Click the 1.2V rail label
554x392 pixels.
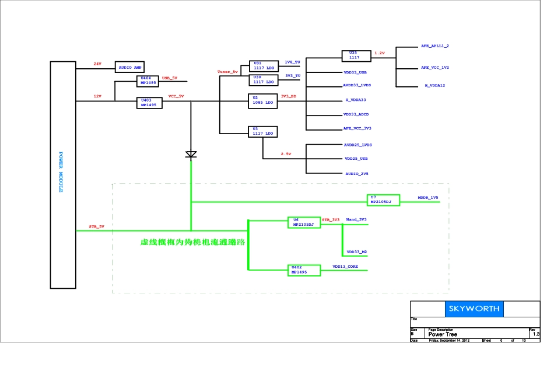(x=380, y=53)
